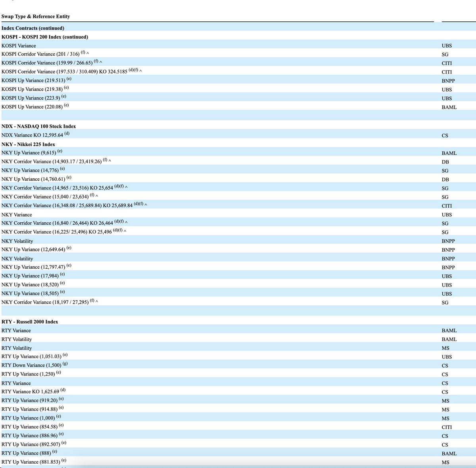Select 'NKY Corridor Variance (15,040 / 23,634)' row

point(238,196)
